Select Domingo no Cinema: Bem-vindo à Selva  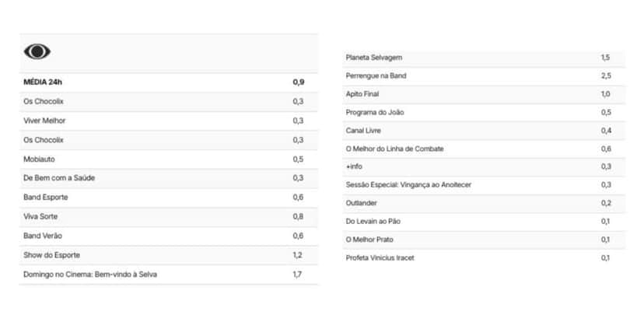click(169, 275)
